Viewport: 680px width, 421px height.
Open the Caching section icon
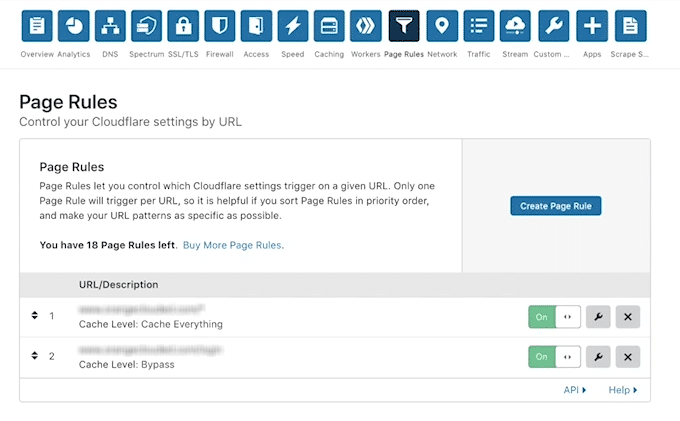click(329, 26)
